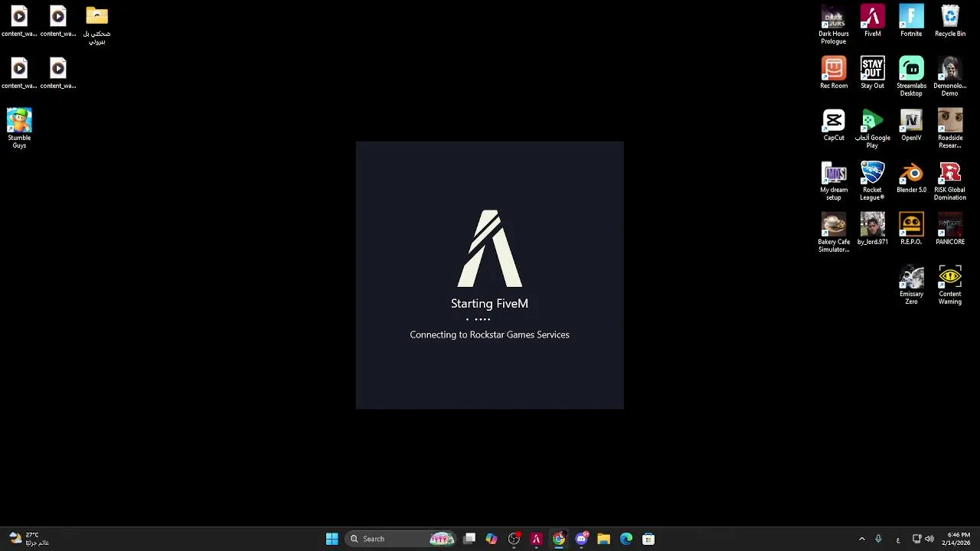Viewport: 980px width, 551px height.
Task: Launch Fortnite from the desktop
Action: [911, 21]
